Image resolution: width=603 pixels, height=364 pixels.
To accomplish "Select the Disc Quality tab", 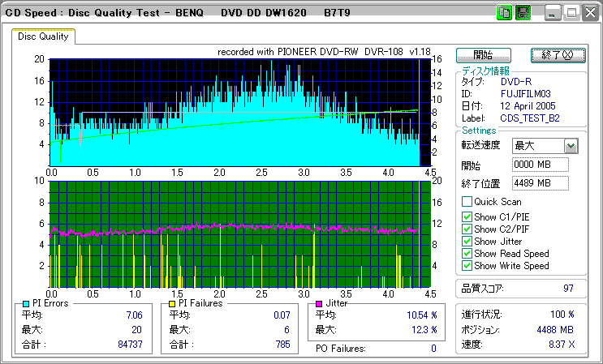I will [x=43, y=36].
